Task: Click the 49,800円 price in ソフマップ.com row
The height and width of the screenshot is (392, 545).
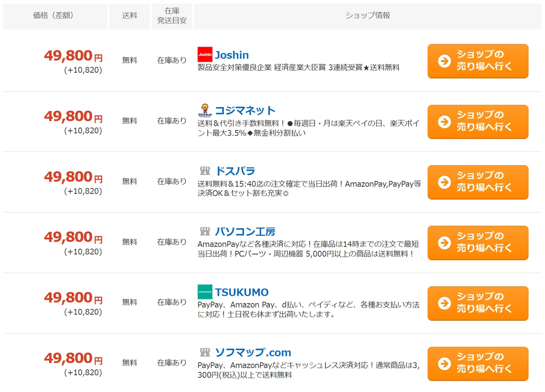Action: click(73, 358)
